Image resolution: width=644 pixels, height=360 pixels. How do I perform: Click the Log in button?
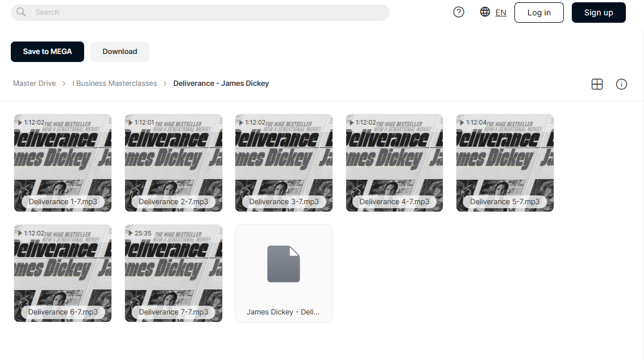[539, 13]
